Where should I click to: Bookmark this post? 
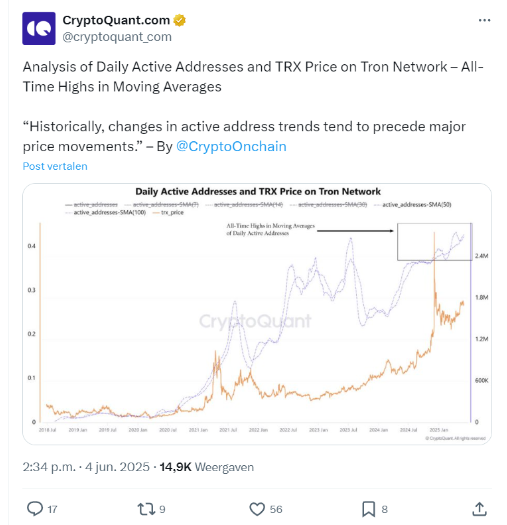[368, 509]
